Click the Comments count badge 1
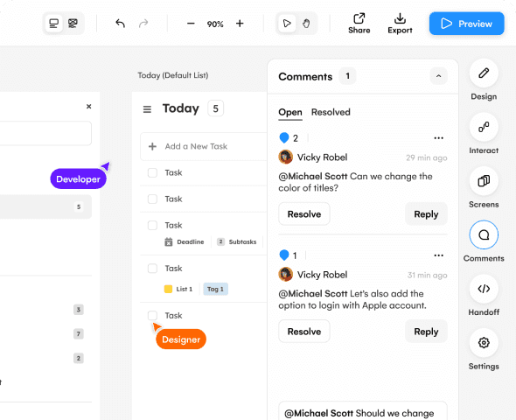This screenshot has height=420, width=516. tap(347, 76)
